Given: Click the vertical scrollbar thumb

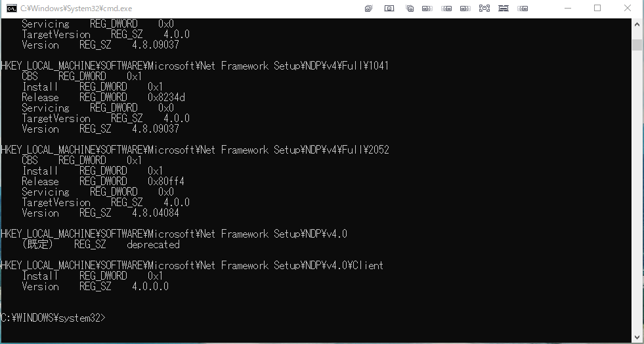Looking at the screenshot, I should coord(637,45).
